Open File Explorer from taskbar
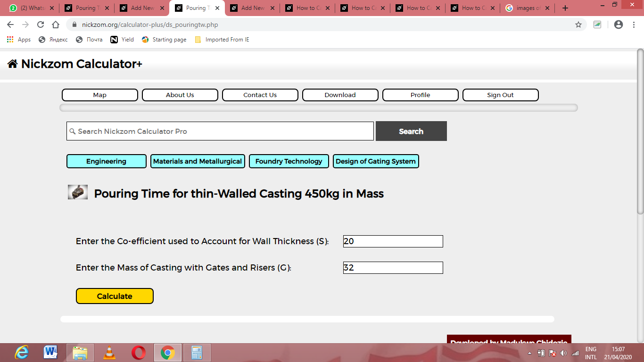Image resolution: width=644 pixels, height=362 pixels. point(80,352)
